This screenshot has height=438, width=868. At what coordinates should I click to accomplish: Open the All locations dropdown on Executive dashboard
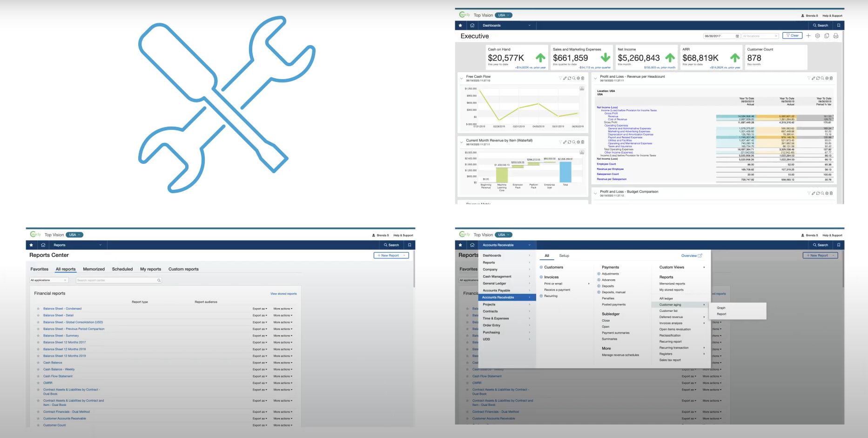pyautogui.click(x=760, y=36)
